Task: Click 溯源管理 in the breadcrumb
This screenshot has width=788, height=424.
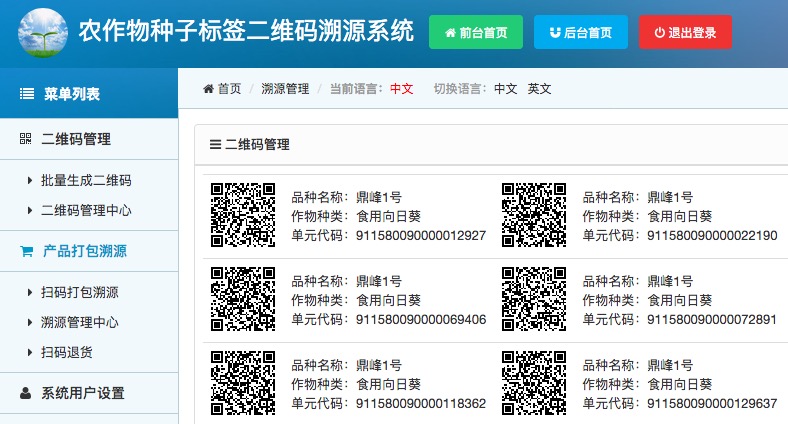Action: (x=285, y=88)
